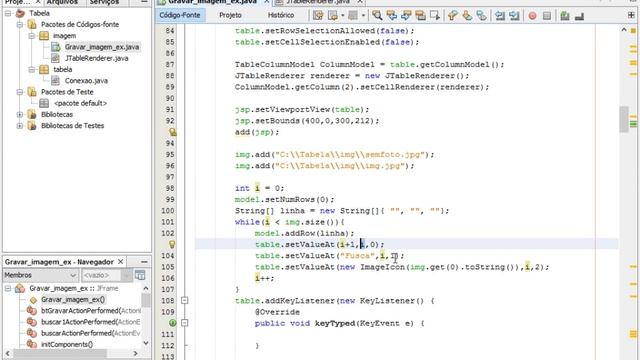The height and width of the screenshot is (360, 640).
Task: Switch to Histórico view tab
Action: tap(281, 15)
